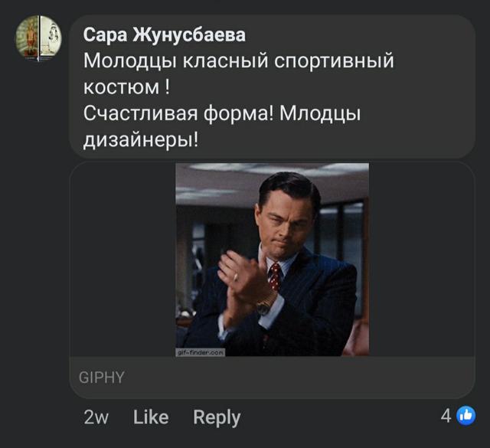Viewport: 490px width, 448px height.
Task: Click the 2w comment timestamp
Action: [x=96, y=417]
